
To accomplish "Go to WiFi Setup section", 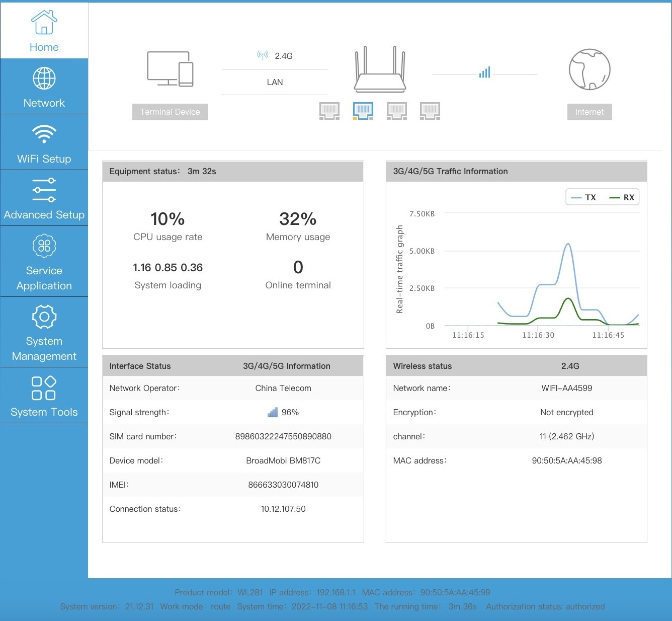I will pyautogui.click(x=44, y=143).
